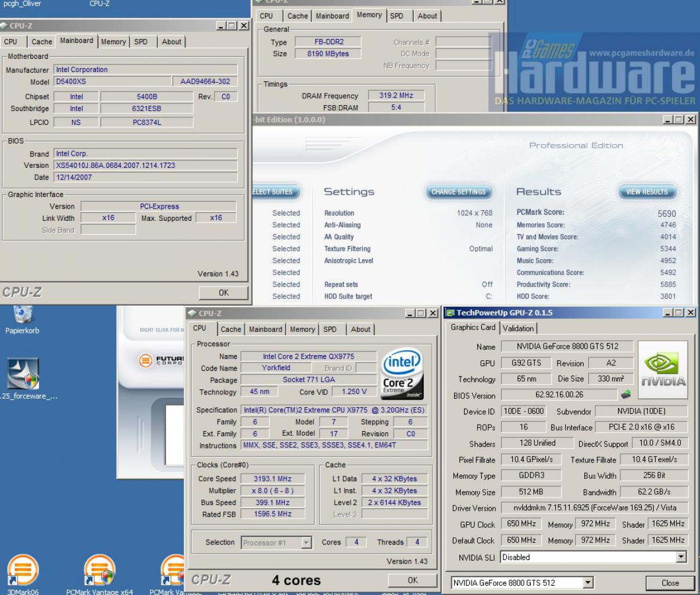Open the Memory tab in Mainboard CPU-Z window
700x595 pixels.
click(113, 42)
